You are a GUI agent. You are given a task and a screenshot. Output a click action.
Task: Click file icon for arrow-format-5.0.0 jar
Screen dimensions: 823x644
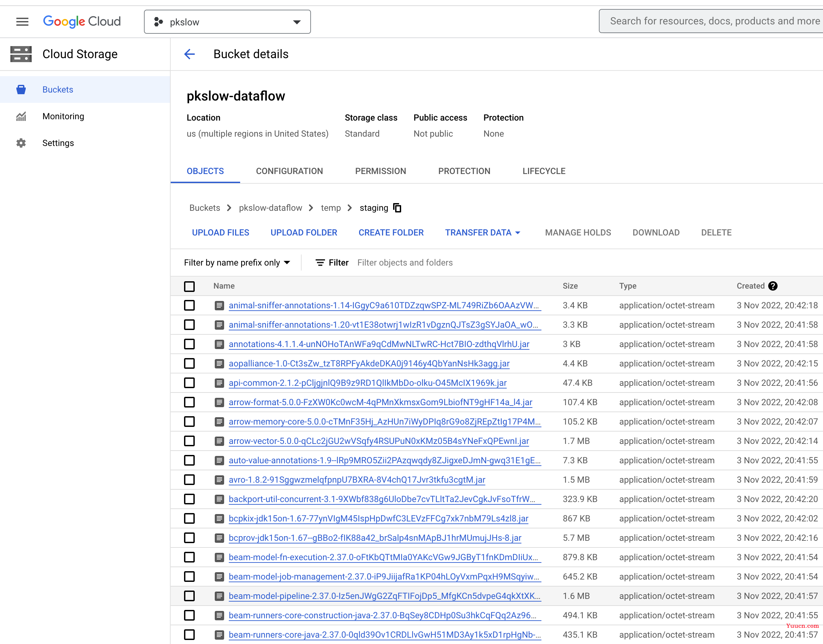coord(219,402)
